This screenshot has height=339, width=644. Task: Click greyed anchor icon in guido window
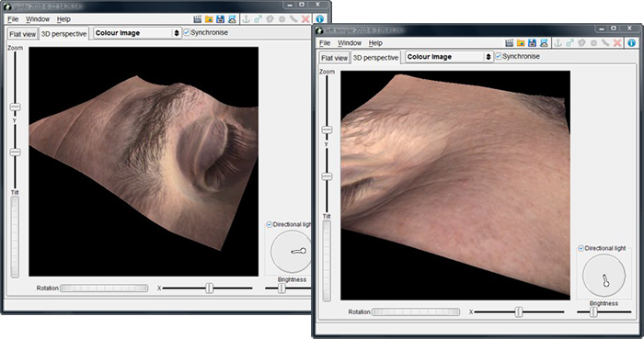pyautogui.click(x=246, y=19)
